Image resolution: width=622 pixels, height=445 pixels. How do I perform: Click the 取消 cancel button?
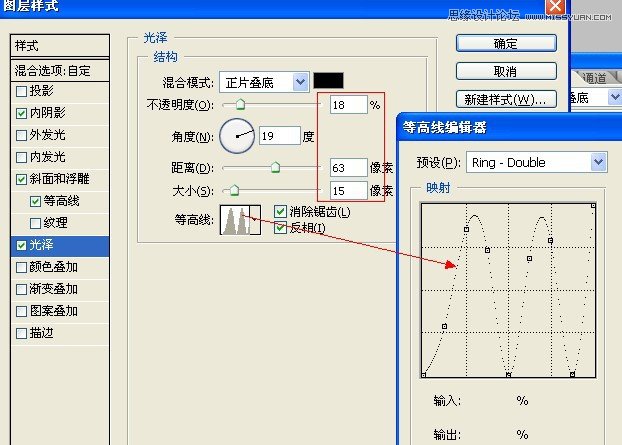point(506,71)
